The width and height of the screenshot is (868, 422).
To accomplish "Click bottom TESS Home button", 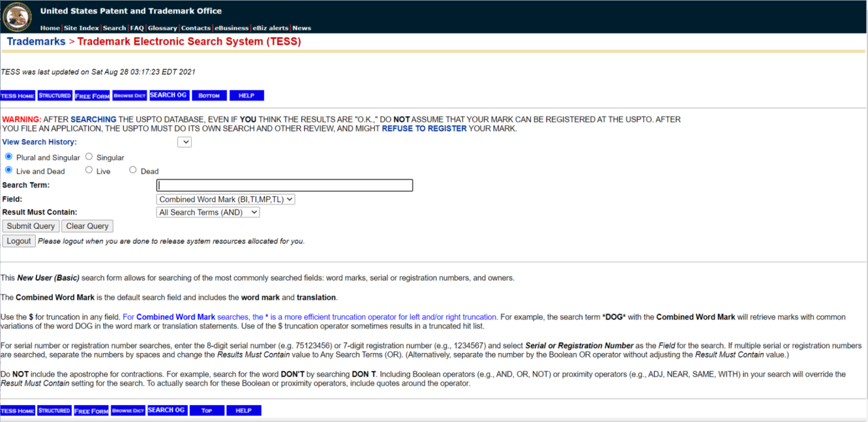I will pos(18,411).
